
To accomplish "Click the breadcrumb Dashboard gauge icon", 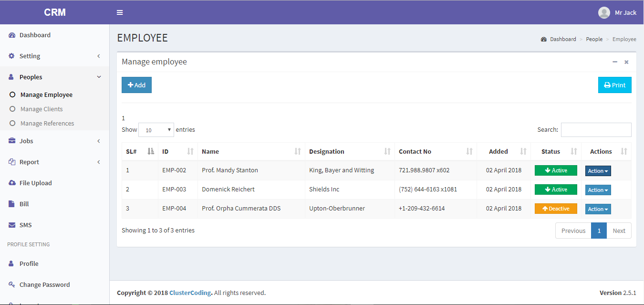I will pyautogui.click(x=544, y=40).
